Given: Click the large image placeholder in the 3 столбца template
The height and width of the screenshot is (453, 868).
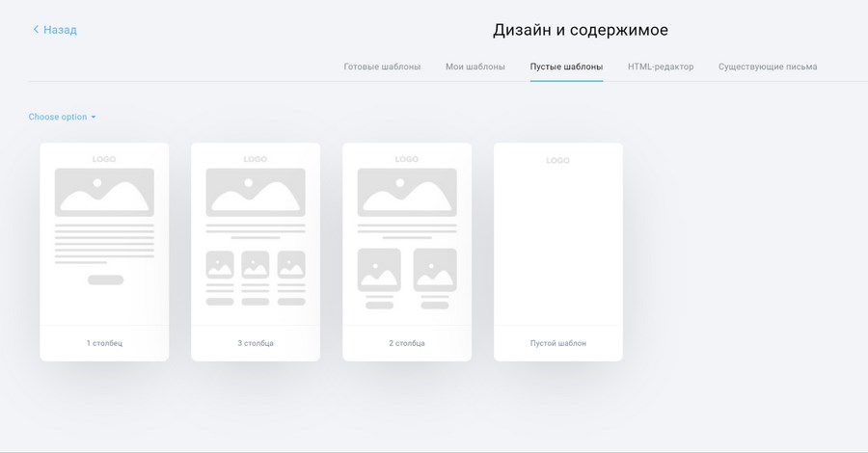Looking at the screenshot, I should 256,192.
